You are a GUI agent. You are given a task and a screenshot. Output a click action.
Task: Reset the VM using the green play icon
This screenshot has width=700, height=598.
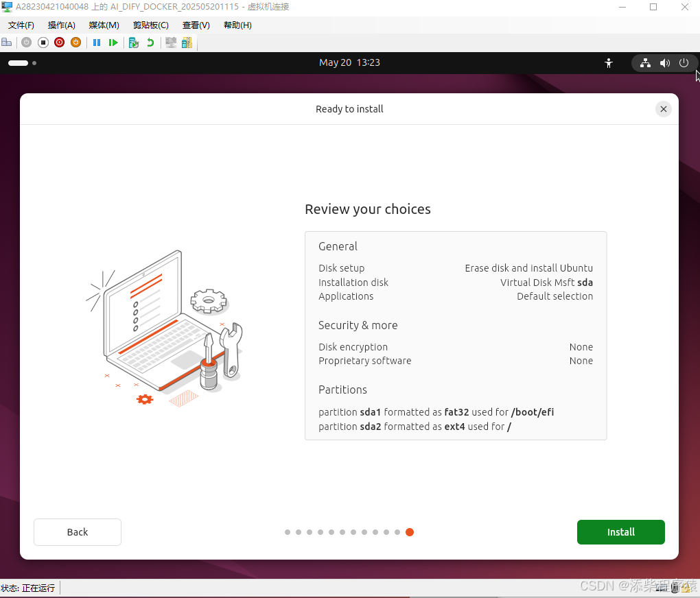tap(113, 43)
